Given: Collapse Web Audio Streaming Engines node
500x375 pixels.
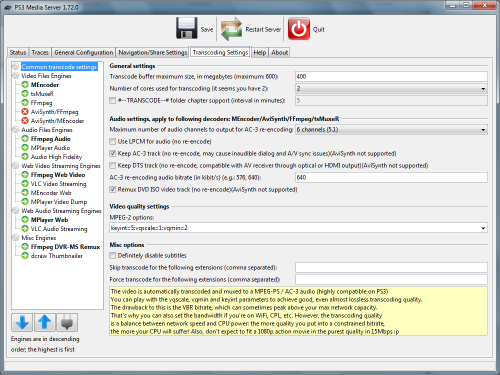Looking at the screenshot, I should (x=15, y=211).
